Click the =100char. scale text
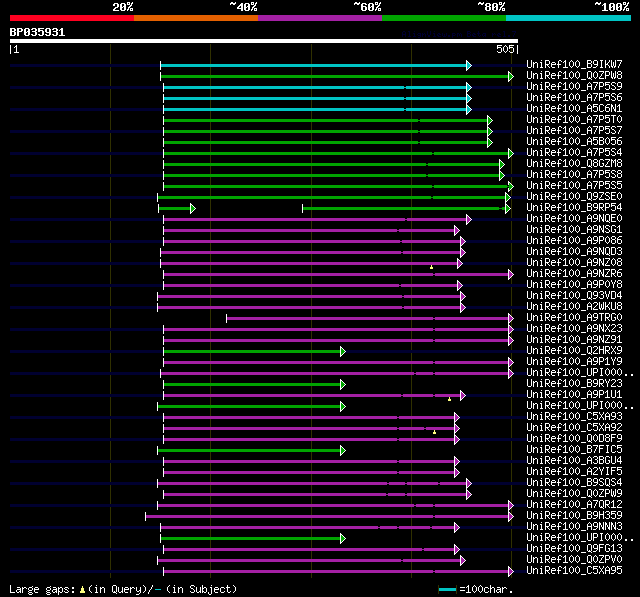640x597 pixels. point(486,589)
